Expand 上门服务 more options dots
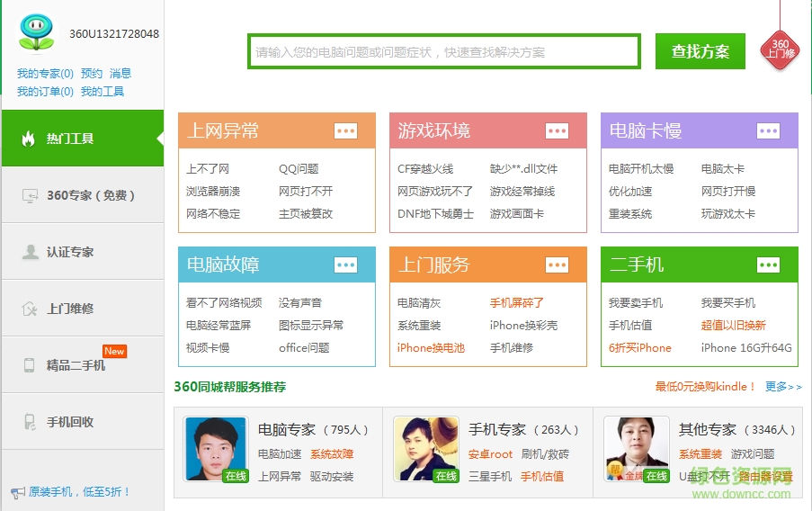 (557, 264)
